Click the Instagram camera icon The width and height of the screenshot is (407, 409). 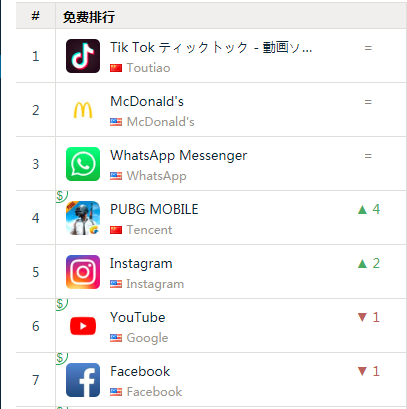[83, 272]
